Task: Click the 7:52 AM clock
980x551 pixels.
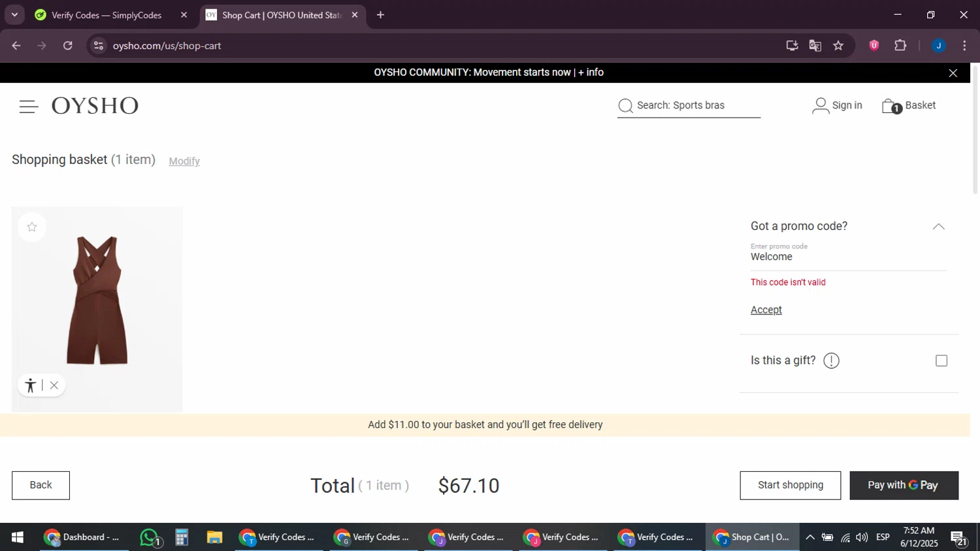Action: tap(919, 531)
